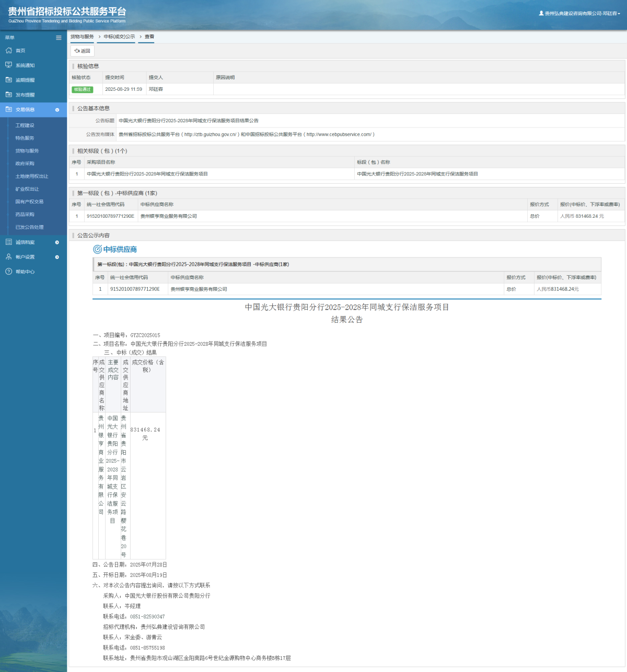Collapse the 交易信息 menu arrow
The width and height of the screenshot is (627, 672).
coord(57,110)
